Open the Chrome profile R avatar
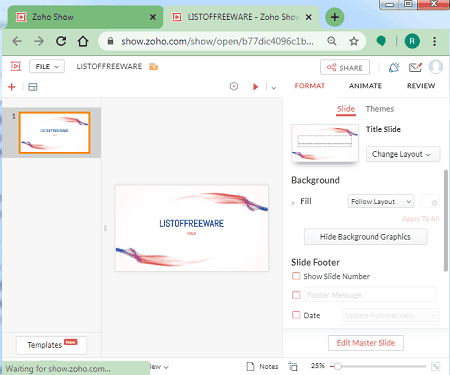Viewport: 450px width, 375px height. click(412, 41)
